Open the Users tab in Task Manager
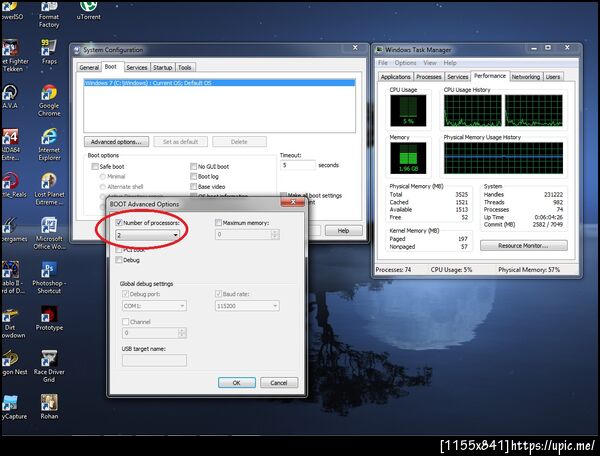The height and width of the screenshot is (456, 600). (553, 77)
